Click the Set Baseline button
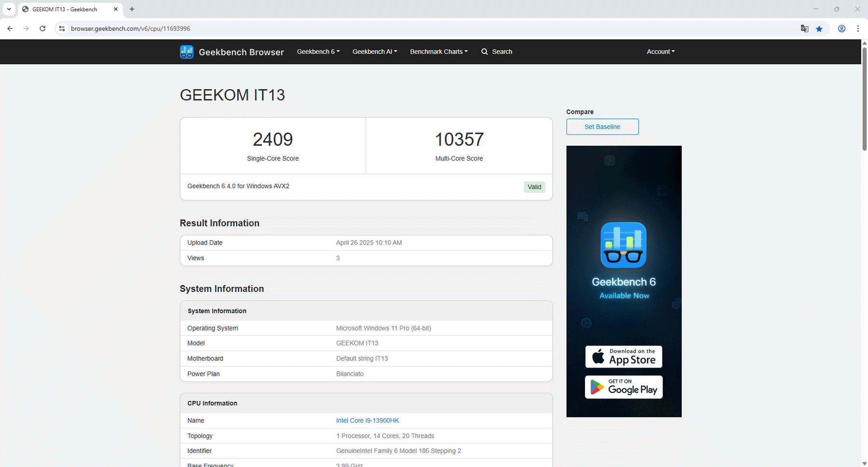The width and height of the screenshot is (868, 467). [x=602, y=127]
